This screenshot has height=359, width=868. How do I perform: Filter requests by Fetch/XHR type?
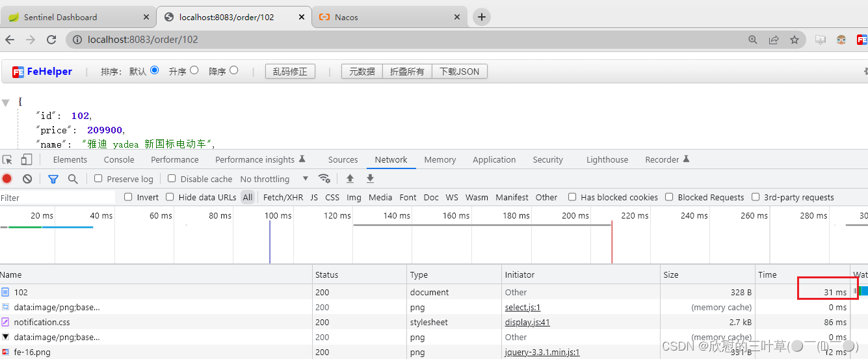[283, 197]
